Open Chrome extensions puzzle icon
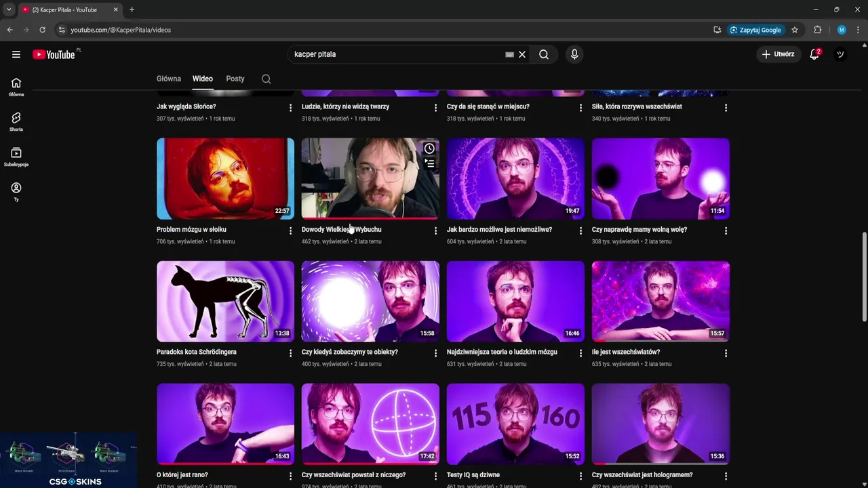Image resolution: width=868 pixels, height=488 pixels. (817, 30)
